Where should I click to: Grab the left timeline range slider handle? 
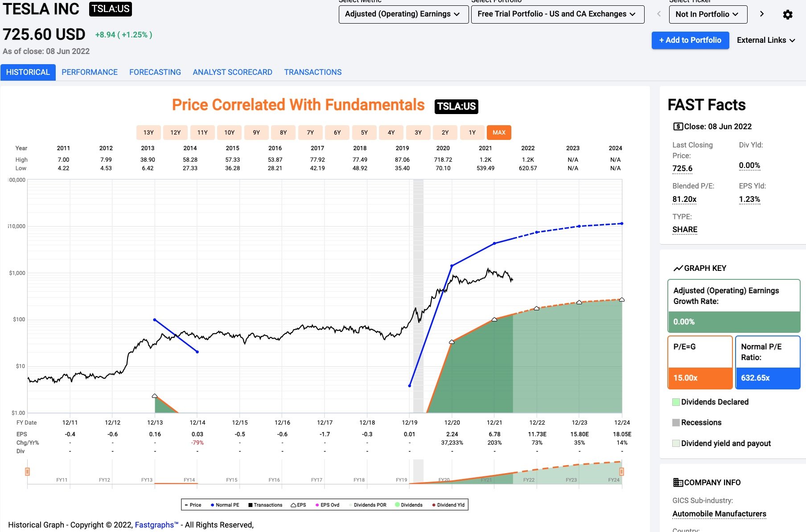coord(27,471)
